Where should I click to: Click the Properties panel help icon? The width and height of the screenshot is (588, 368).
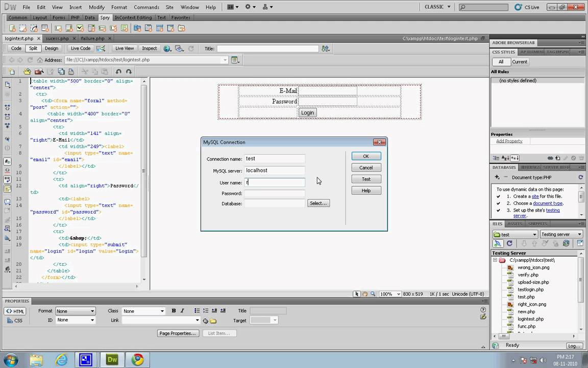tap(483, 310)
